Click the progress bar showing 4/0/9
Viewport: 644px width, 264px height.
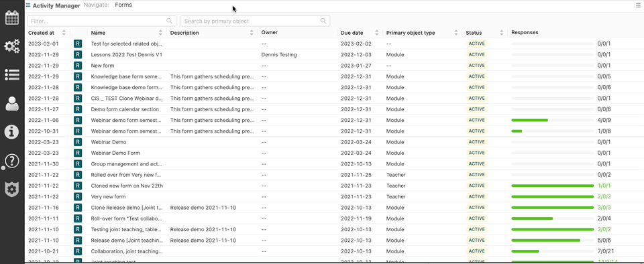[552, 120]
